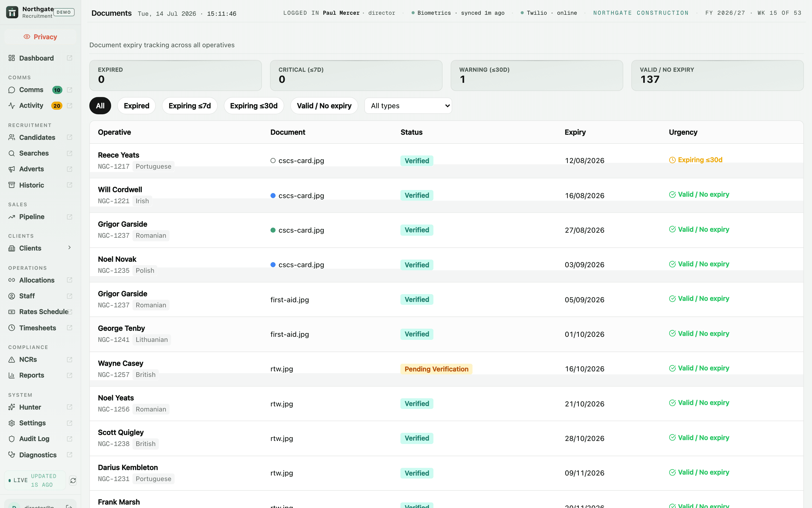Open Dashboard in new window icon
This screenshot has width=812, height=508.
(70, 58)
